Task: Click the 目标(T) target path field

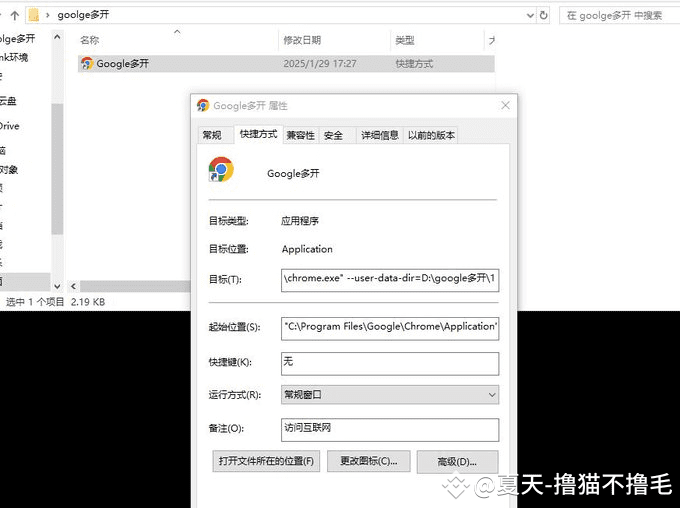Action: pos(390,280)
